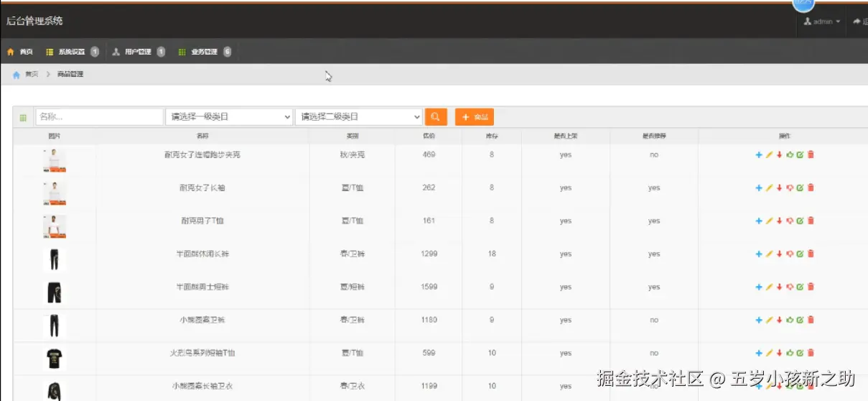Click the trash delete icon in the 469 row
The image size is (868, 401).
pos(811,155)
